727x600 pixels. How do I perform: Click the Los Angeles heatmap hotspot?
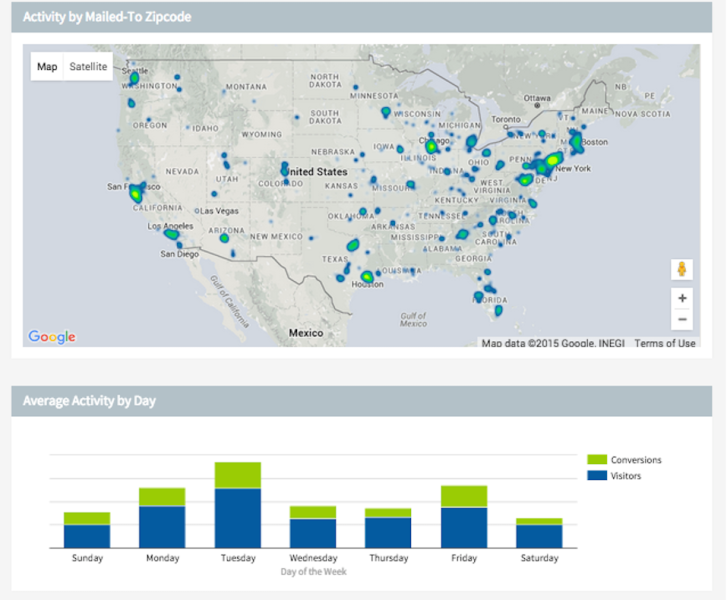171,234
